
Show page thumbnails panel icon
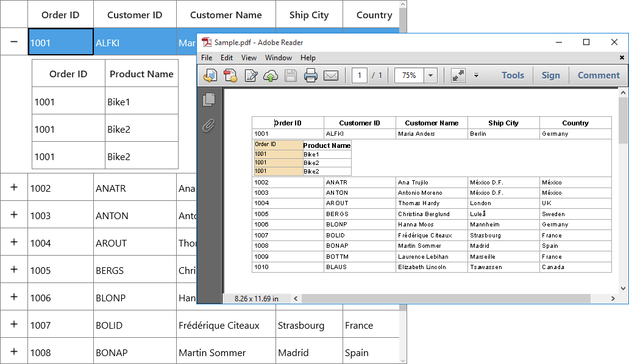coord(208,100)
